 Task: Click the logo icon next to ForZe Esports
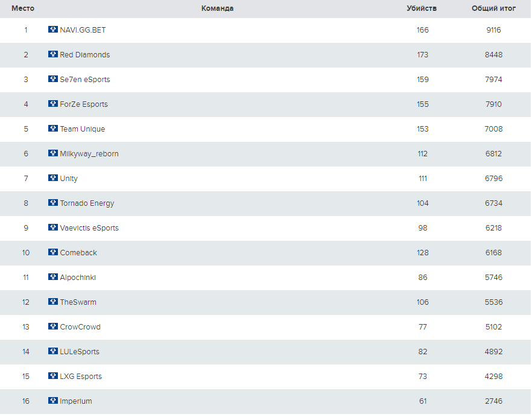pyautogui.click(x=53, y=104)
